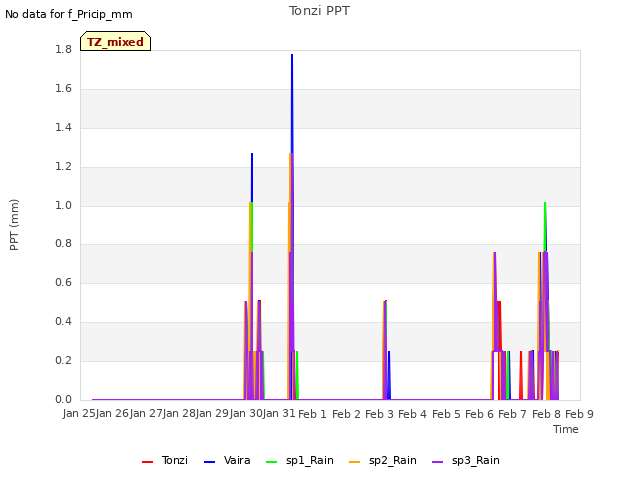640x480 pixels.
Task: Click the Tonzi legend entry
Action: [x=165, y=461]
